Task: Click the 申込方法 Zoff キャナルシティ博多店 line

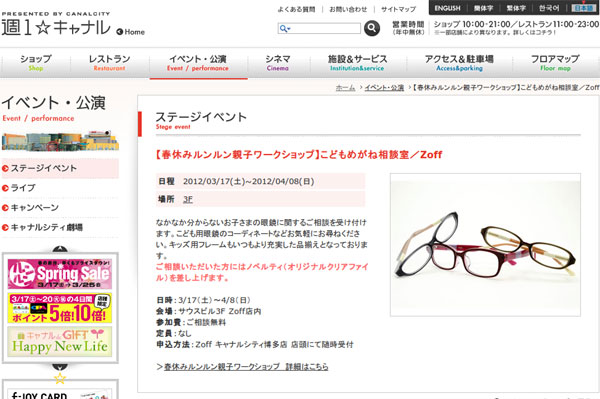Action: 255,344
